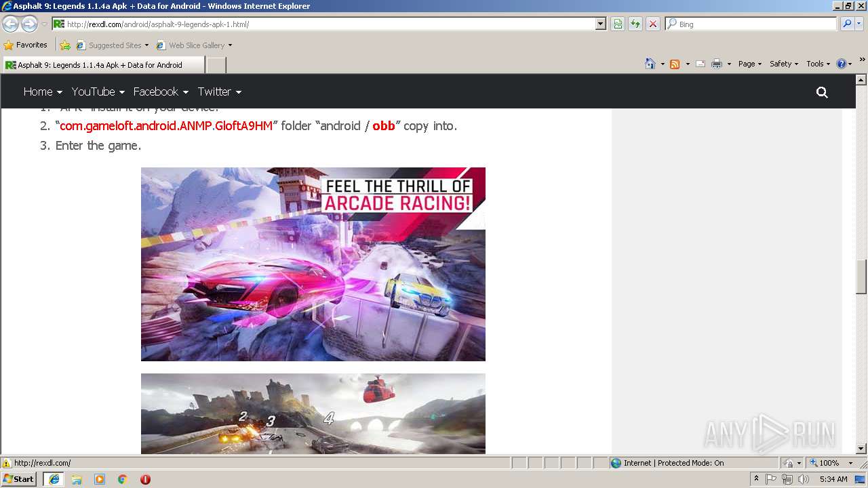Viewport: 868px width, 488px height.
Task: Click the scrollbar down arrow
Action: click(x=861, y=448)
